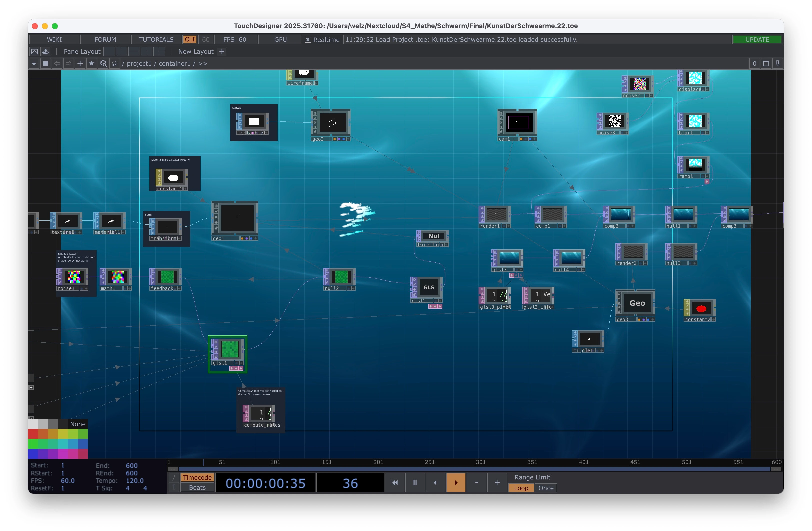This screenshot has height=531, width=812.
Task: Expand the path with >> chevrons
Action: point(203,64)
